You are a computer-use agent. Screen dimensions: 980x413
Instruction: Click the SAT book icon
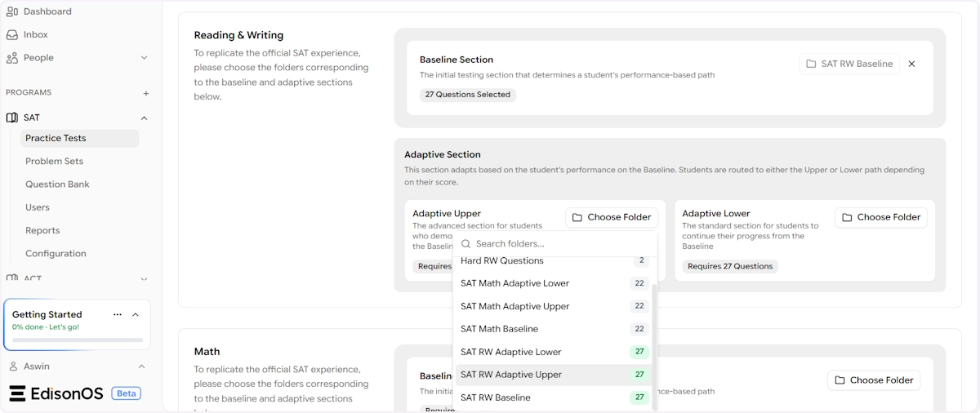click(x=12, y=118)
